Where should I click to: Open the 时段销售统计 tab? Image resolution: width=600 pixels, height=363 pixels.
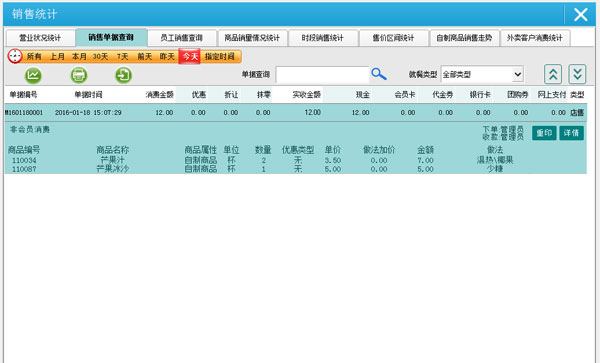323,38
